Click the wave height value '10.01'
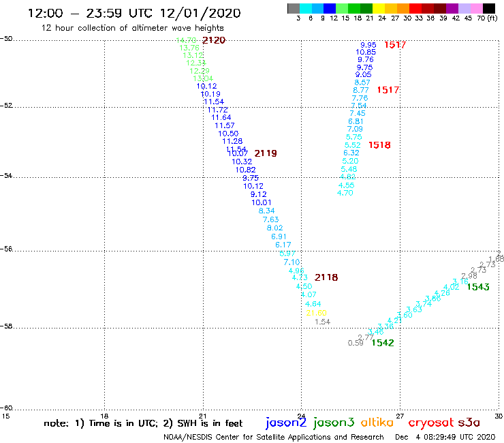This screenshot has height=443, width=504. click(262, 202)
